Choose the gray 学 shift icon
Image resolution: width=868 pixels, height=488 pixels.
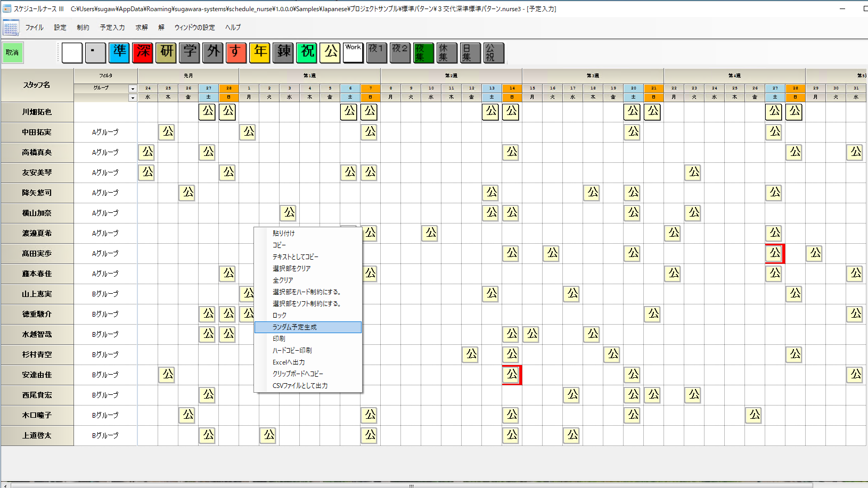189,53
